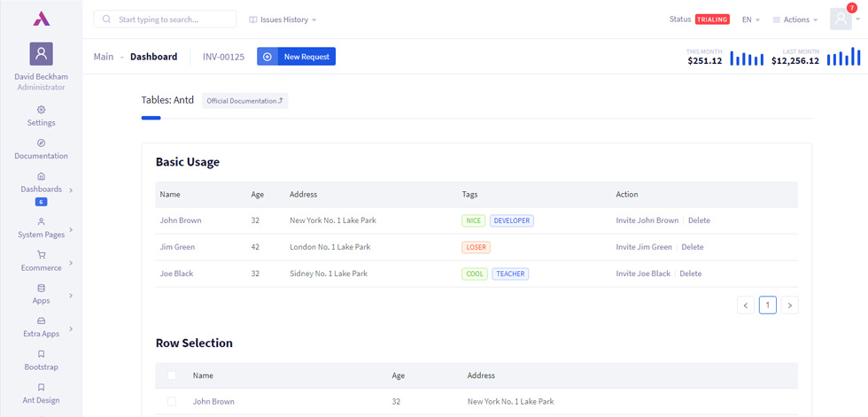Click the Bootstrap bookmark icon
This screenshot has width=868, height=417.
41,354
